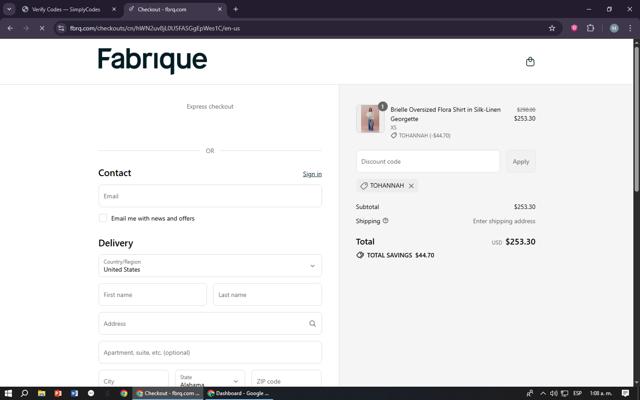Focus the Last name field
The height and width of the screenshot is (400, 640).
[x=267, y=295]
